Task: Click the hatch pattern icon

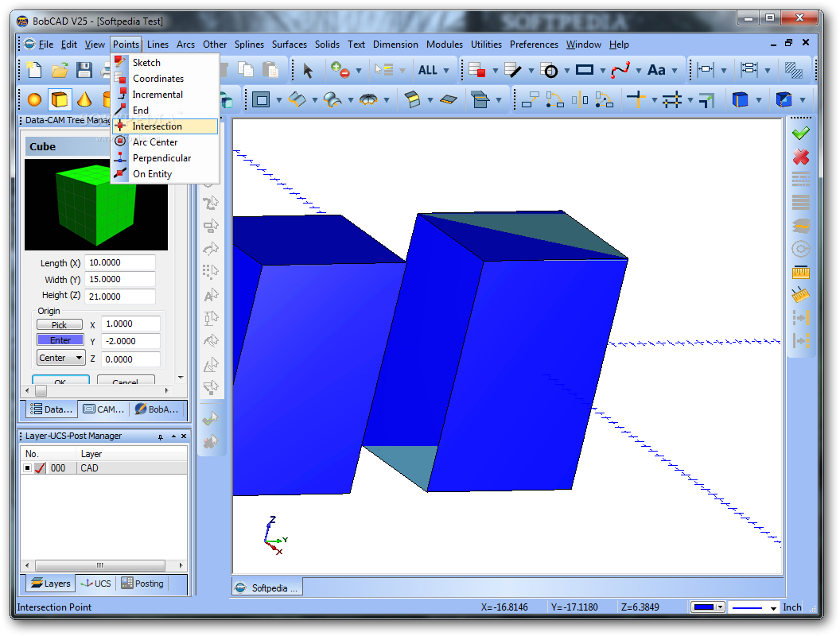Action: click(x=793, y=70)
